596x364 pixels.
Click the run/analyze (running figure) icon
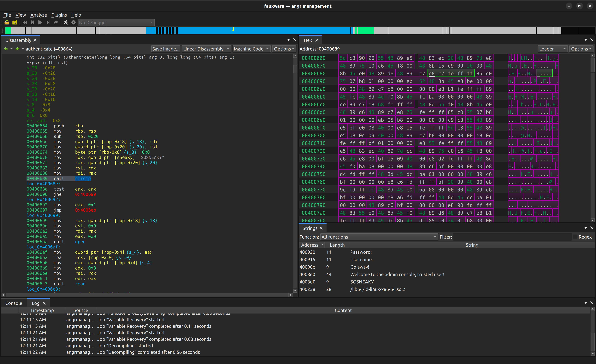(x=66, y=22)
